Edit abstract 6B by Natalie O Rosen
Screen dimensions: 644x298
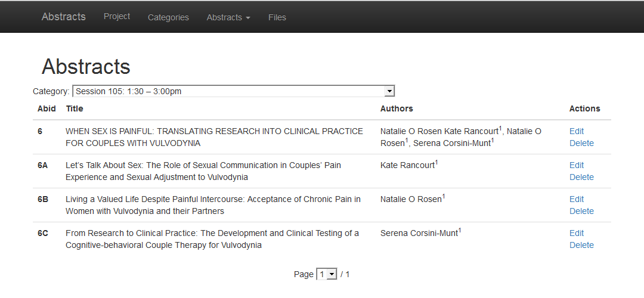point(576,199)
